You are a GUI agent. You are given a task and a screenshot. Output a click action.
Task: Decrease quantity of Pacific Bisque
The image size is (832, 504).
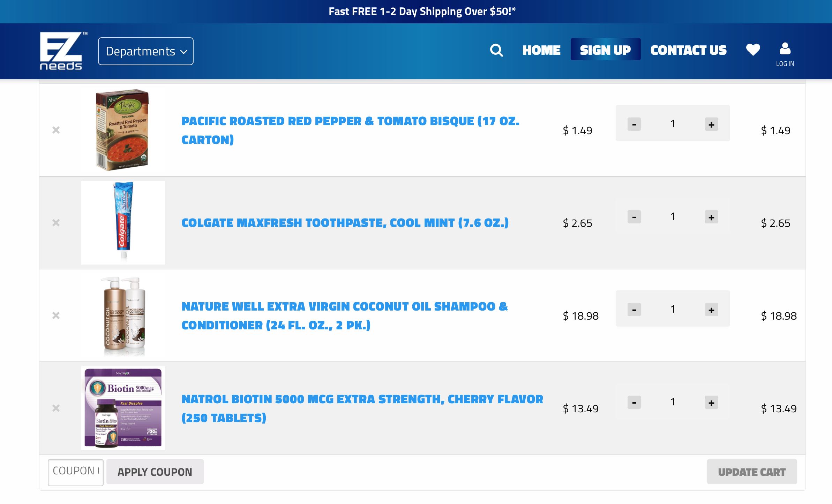pyautogui.click(x=634, y=124)
